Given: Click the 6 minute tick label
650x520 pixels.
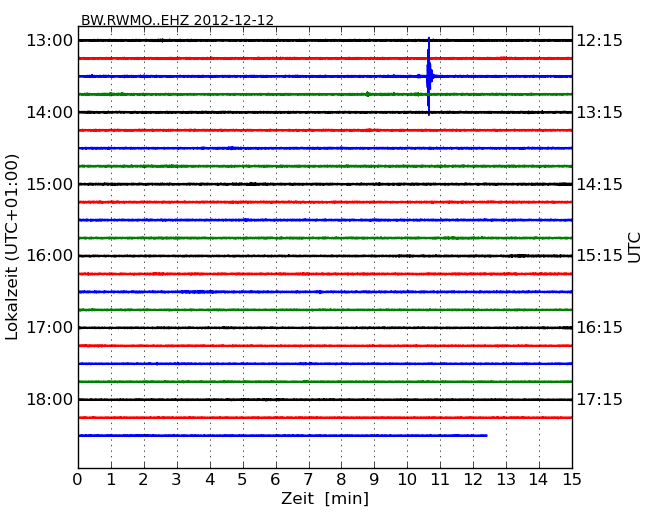Looking at the screenshot, I should coord(276,480).
